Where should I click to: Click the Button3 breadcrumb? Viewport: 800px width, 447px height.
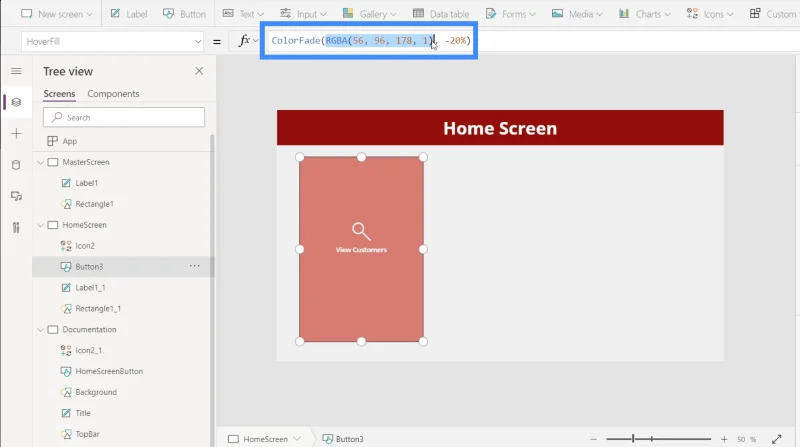343,439
